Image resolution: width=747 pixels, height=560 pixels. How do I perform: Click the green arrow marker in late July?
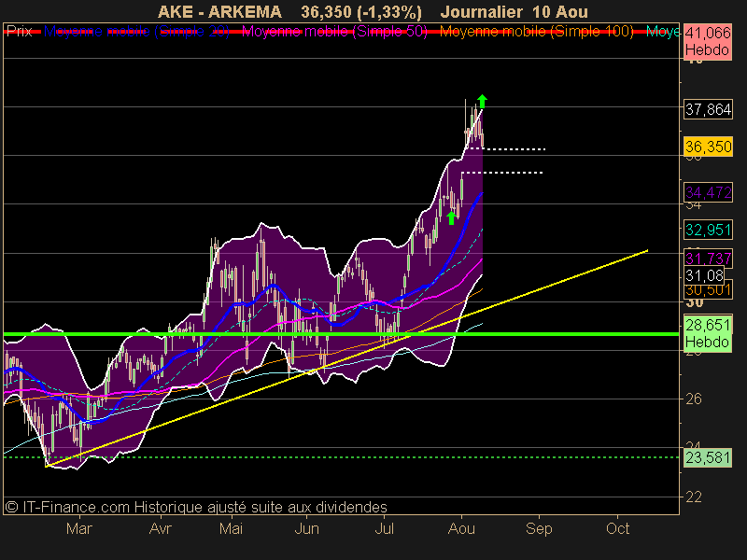click(x=451, y=217)
